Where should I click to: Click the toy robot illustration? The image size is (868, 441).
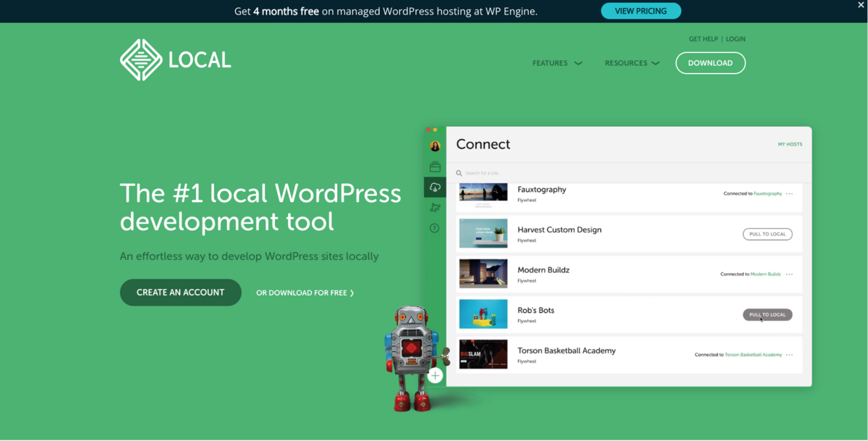(417, 358)
